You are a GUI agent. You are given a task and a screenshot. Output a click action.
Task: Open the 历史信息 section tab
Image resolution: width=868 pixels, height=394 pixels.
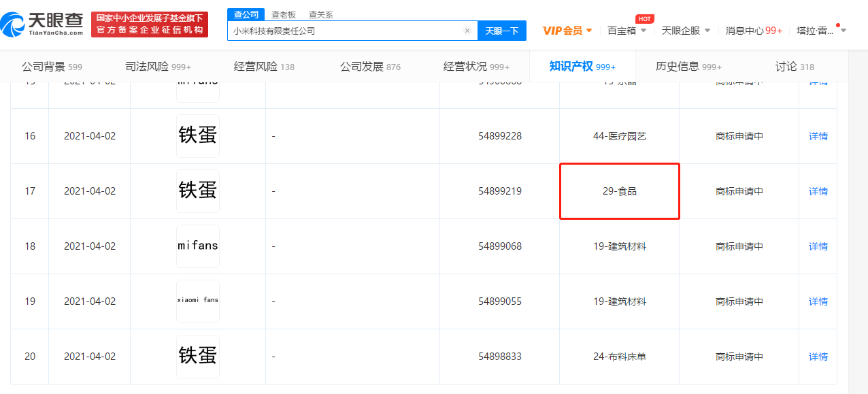[x=688, y=67]
